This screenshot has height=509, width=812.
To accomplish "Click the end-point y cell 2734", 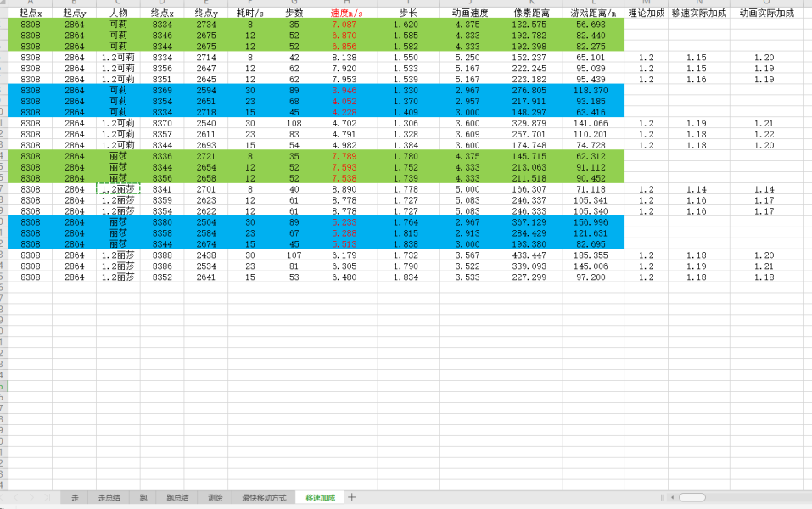I will click(x=206, y=25).
